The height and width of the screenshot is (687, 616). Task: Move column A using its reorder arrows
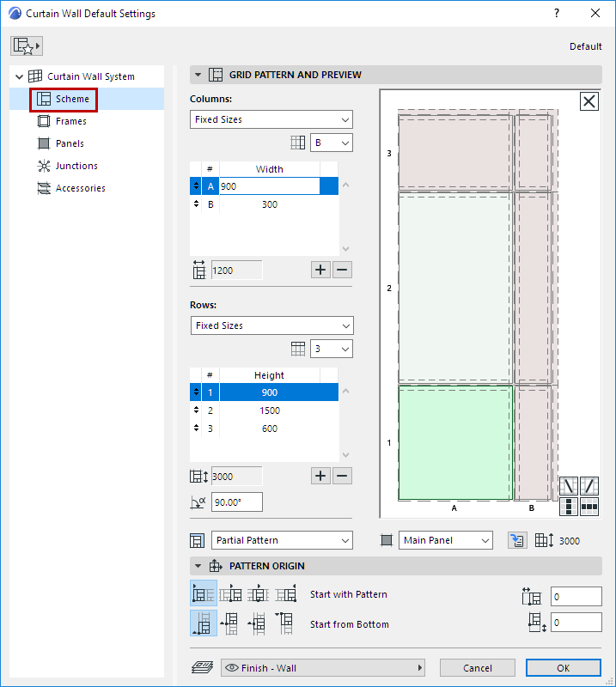[x=196, y=186]
